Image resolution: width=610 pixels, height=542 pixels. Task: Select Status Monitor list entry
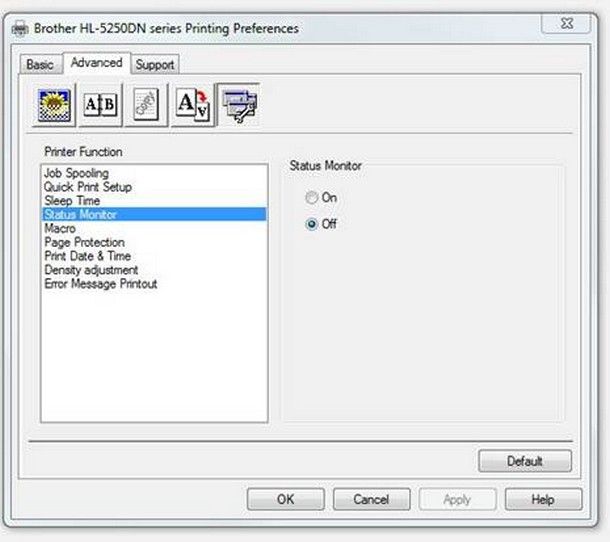(154, 214)
